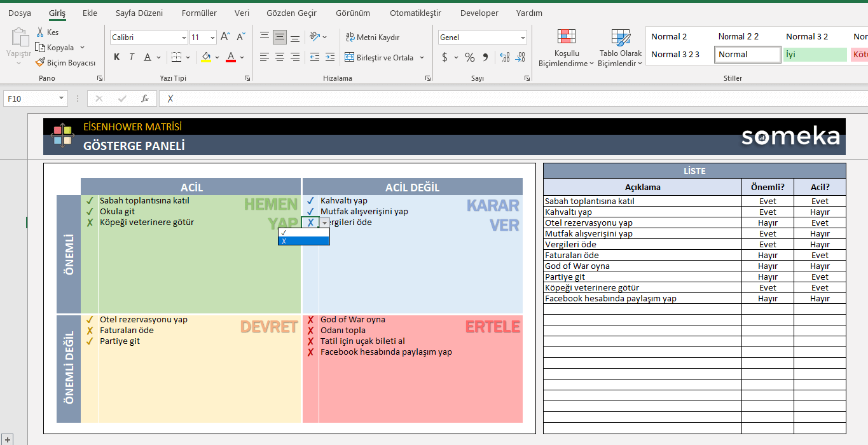Open the Name Box dropdown arrow

coord(62,99)
